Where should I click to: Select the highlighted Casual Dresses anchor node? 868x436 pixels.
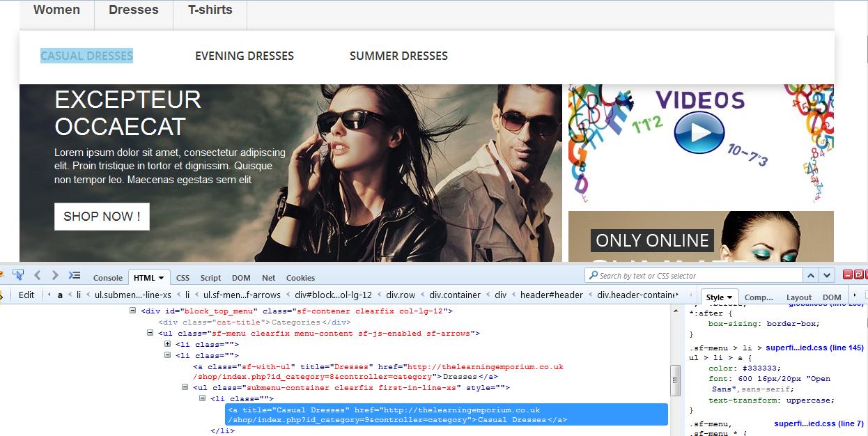click(447, 414)
